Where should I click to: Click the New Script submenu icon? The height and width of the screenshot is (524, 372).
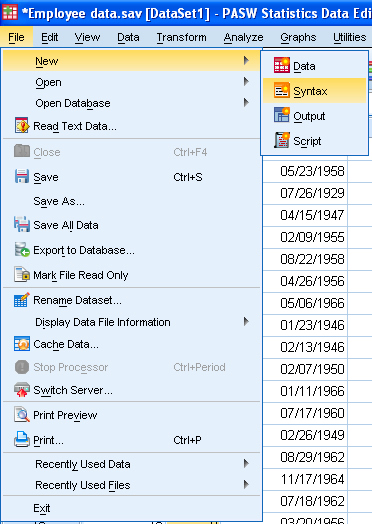(x=281, y=140)
